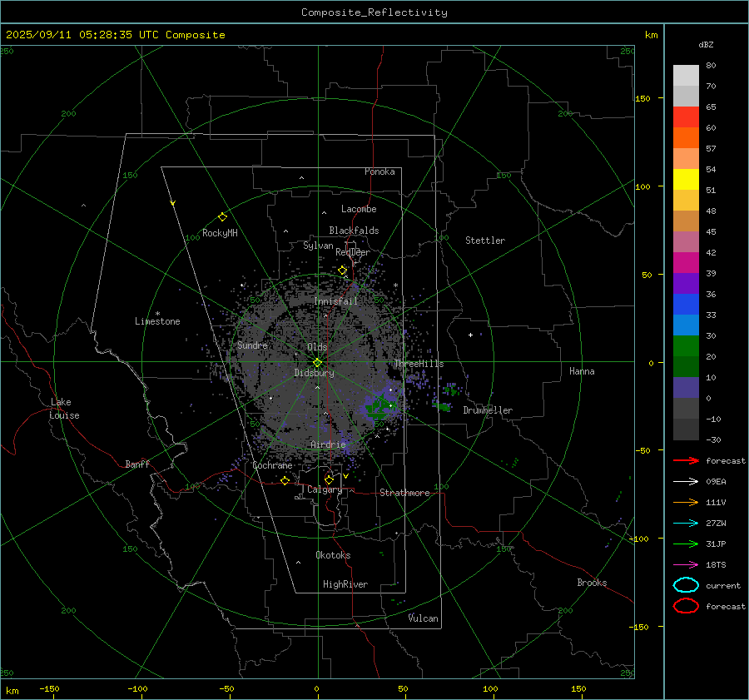Viewport: 749px width, 700px height.
Task: Click the Lake Louise label
Action: coord(64,409)
